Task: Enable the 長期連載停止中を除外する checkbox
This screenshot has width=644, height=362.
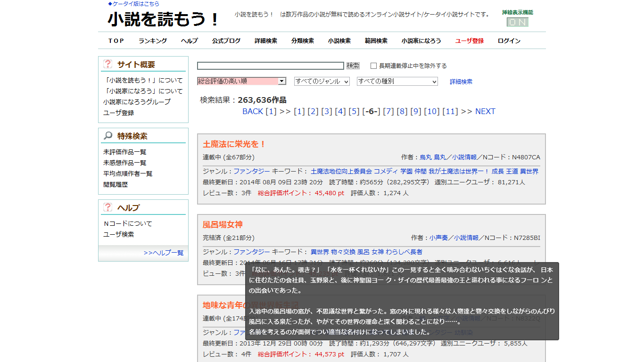Action: [x=372, y=66]
